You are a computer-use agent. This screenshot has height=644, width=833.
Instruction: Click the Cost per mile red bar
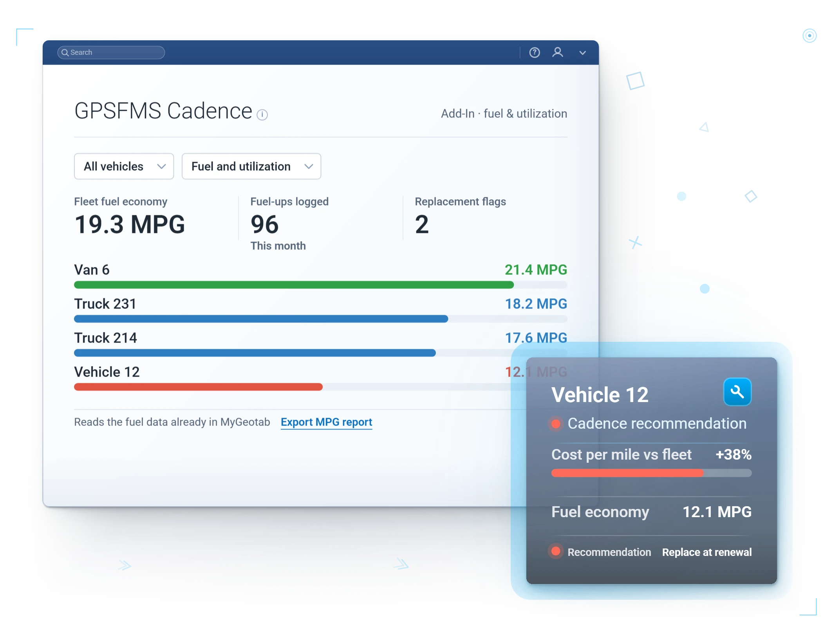tap(628, 473)
